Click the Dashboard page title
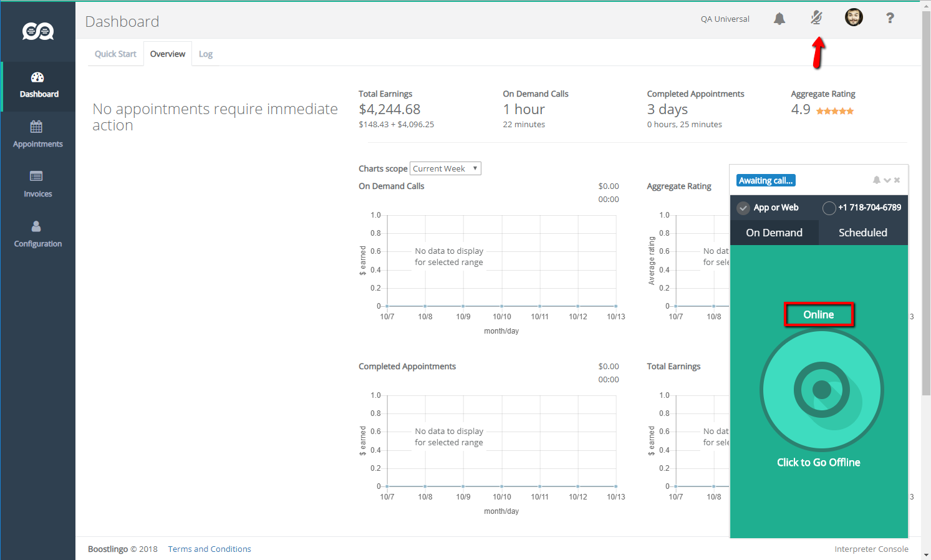Image resolution: width=931 pixels, height=560 pixels. pos(122,22)
